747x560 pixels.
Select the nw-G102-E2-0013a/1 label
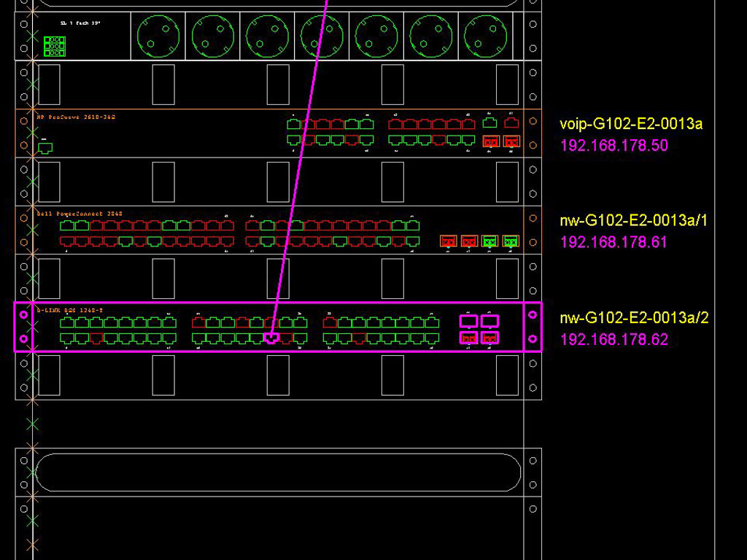634,220
